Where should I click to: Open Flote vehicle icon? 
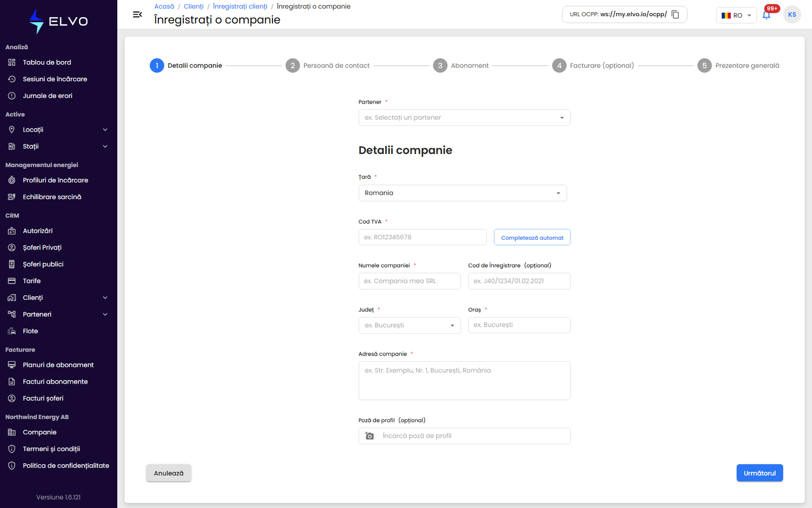pos(12,331)
